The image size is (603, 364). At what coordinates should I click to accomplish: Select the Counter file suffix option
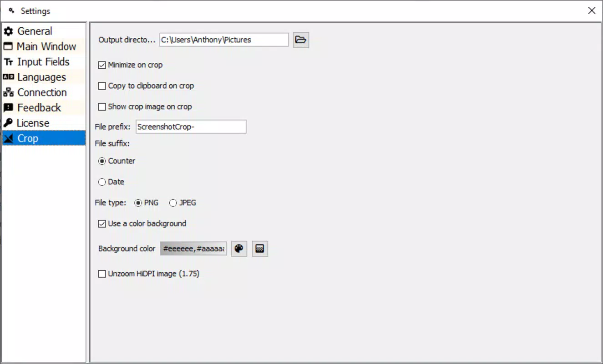102,161
